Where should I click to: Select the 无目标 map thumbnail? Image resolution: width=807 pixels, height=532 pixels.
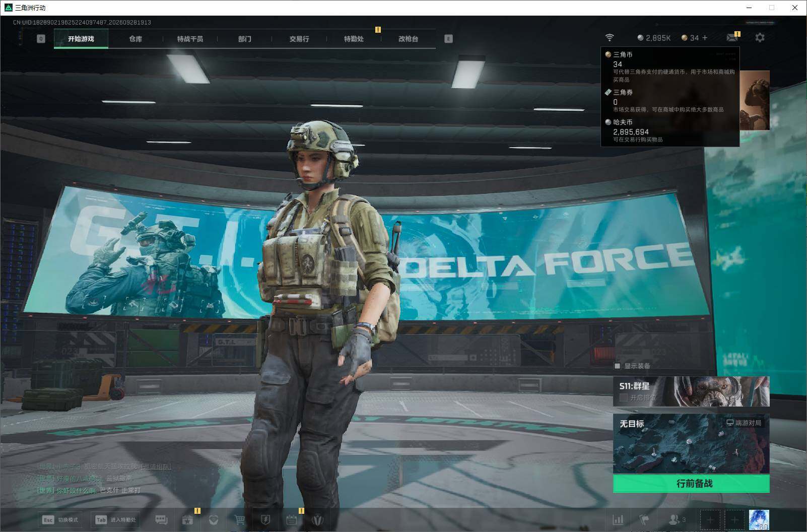(x=691, y=444)
